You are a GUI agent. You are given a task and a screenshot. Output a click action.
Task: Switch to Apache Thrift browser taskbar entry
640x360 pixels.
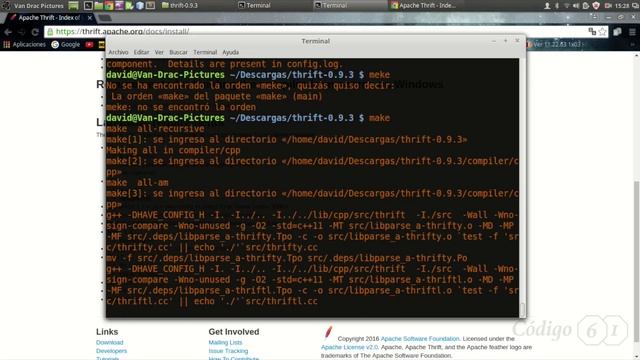(423, 5)
